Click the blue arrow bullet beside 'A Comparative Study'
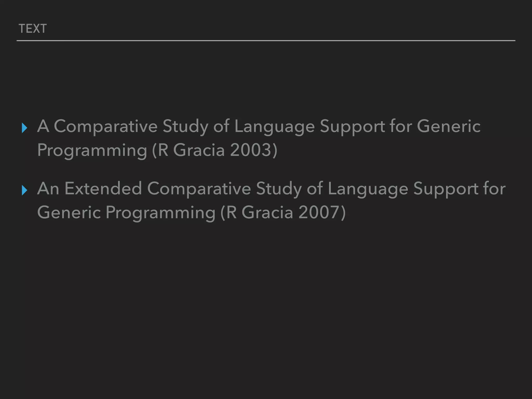This screenshot has width=532, height=399. [25, 128]
